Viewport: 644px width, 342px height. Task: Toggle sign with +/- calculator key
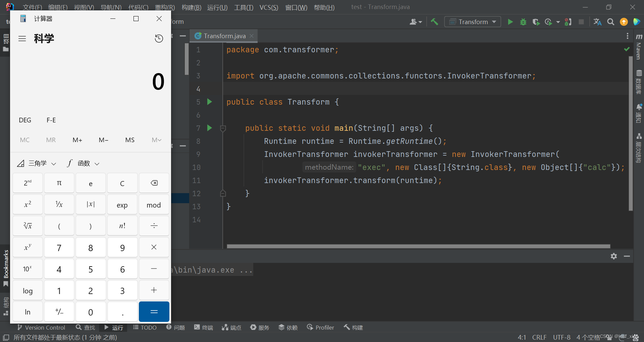click(59, 312)
